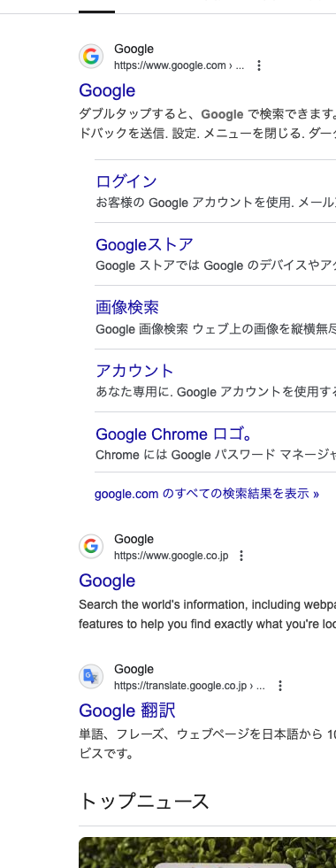This screenshot has height=868, width=336.
Task: Click the https://www.google.com breadcrumb URL
Action: coord(179,65)
